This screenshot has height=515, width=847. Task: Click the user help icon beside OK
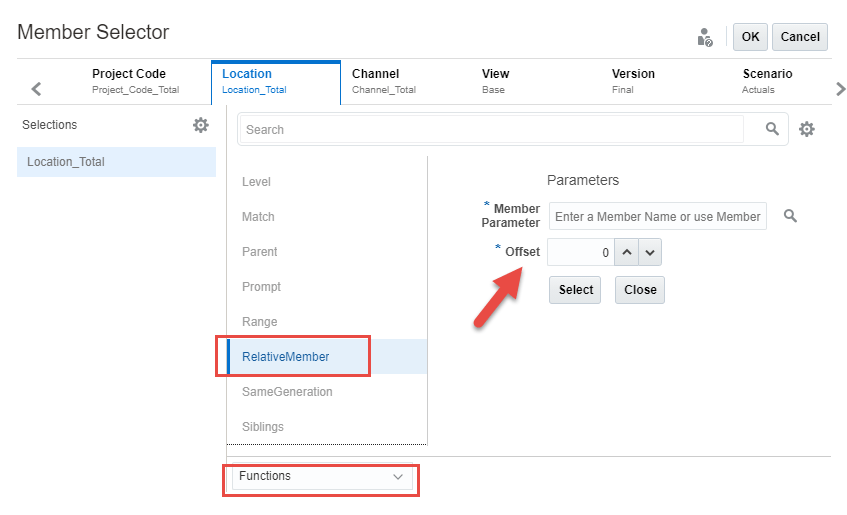tap(705, 37)
